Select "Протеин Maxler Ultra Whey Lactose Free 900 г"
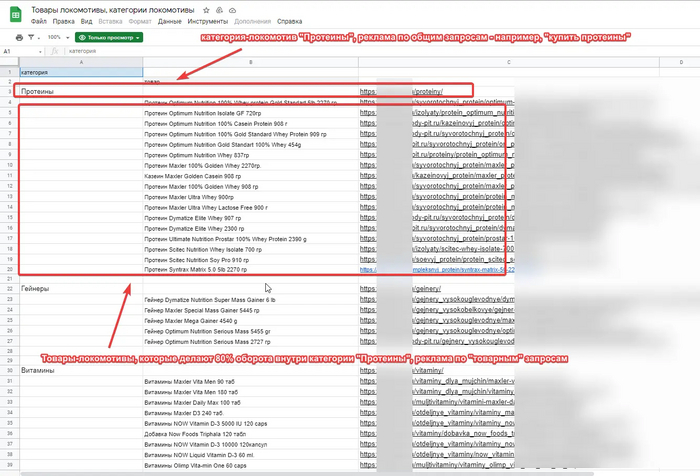 tap(250, 208)
